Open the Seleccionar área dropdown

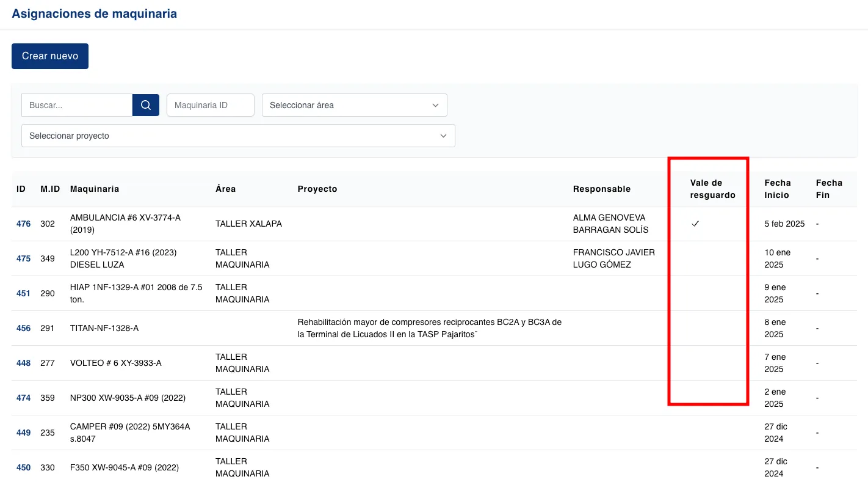354,105
